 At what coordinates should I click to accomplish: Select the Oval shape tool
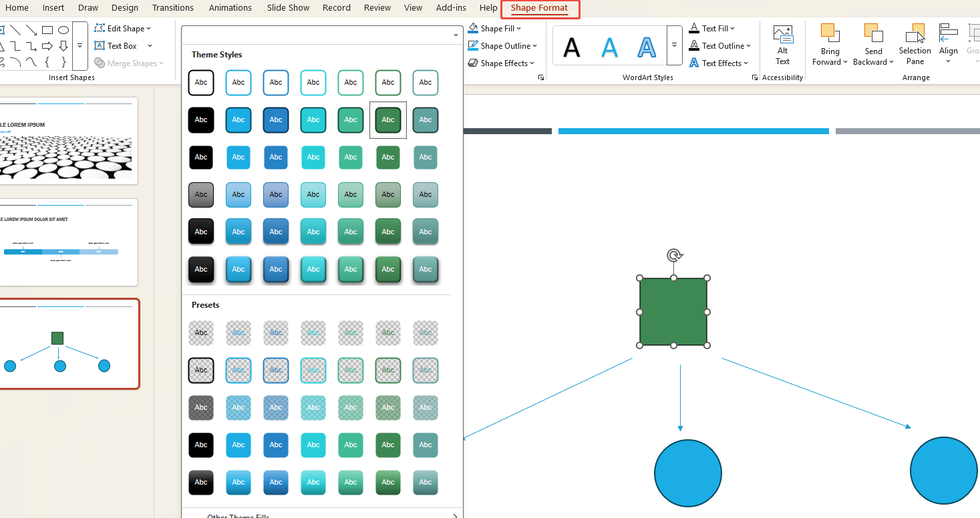(63, 29)
